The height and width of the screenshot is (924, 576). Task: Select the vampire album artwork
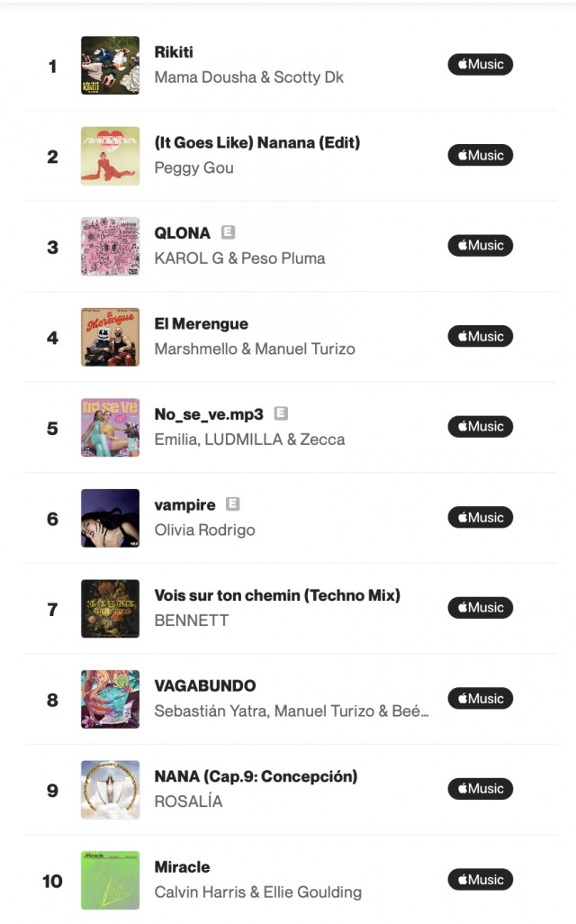[x=110, y=518]
